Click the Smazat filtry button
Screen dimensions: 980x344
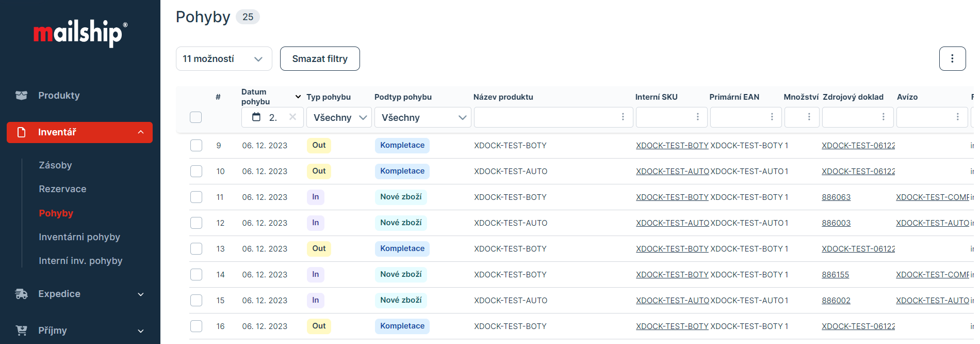pos(320,59)
